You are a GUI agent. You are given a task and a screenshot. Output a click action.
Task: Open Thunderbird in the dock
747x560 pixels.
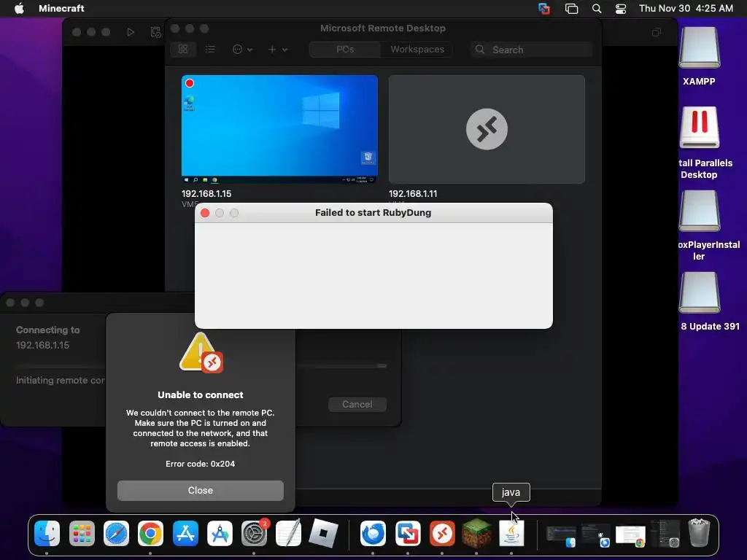tap(373, 533)
